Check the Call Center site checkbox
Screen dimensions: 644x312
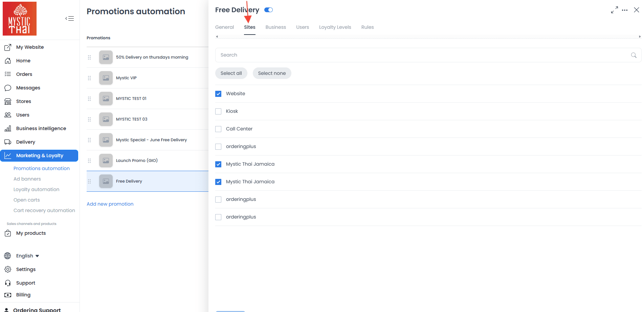pyautogui.click(x=218, y=129)
